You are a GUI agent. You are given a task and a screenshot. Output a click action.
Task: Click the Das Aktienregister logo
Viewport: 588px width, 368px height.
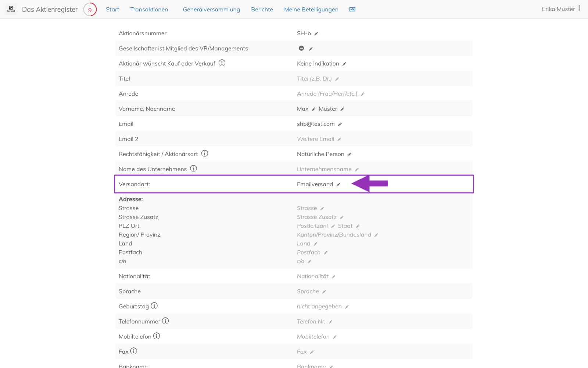coord(11,9)
